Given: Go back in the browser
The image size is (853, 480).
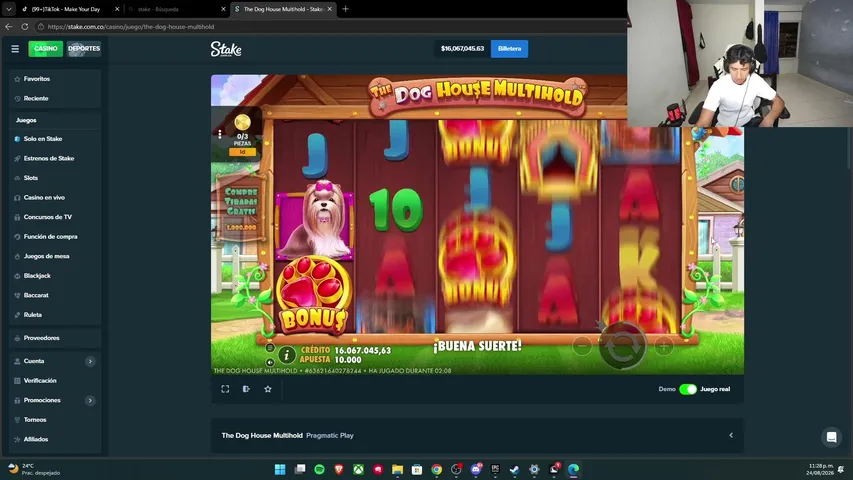Looking at the screenshot, I should (9, 27).
